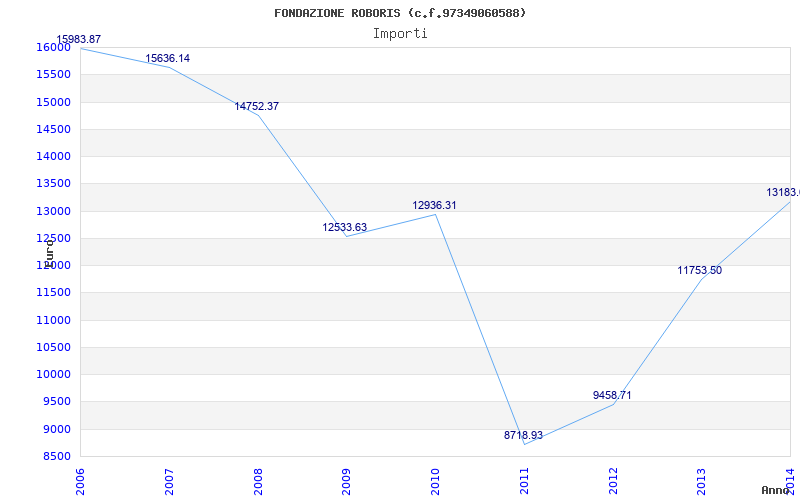Screen dimensions: 800x500
Task: Select the data label 14752.37
Action: [x=257, y=106]
